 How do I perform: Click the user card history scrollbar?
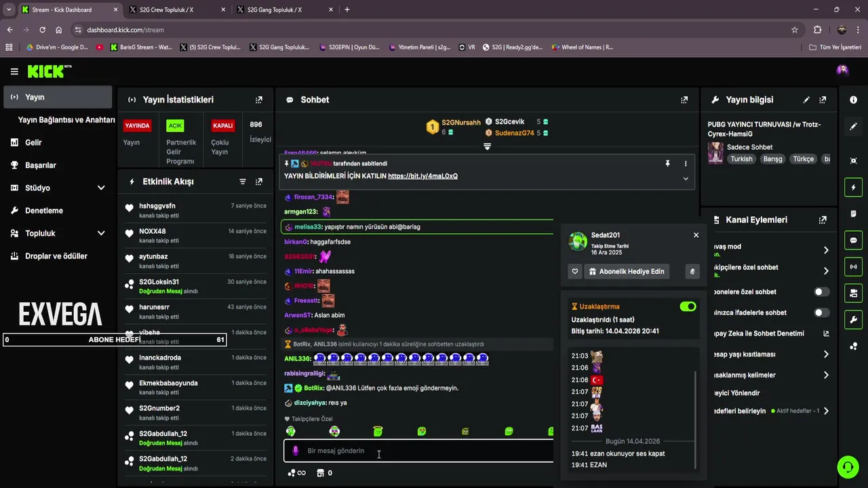coord(696,420)
